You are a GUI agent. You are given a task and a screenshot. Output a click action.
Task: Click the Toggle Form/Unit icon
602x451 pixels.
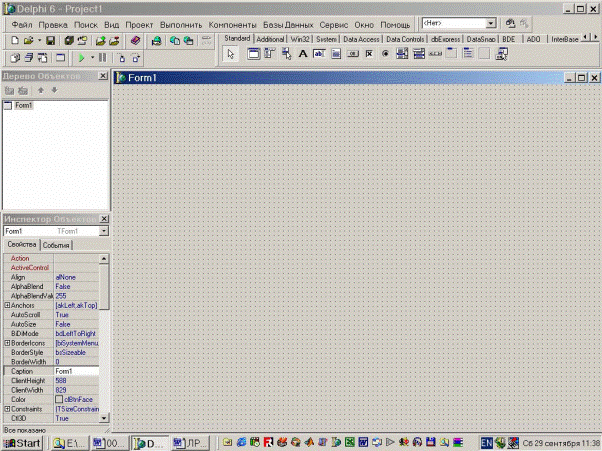tap(42, 58)
